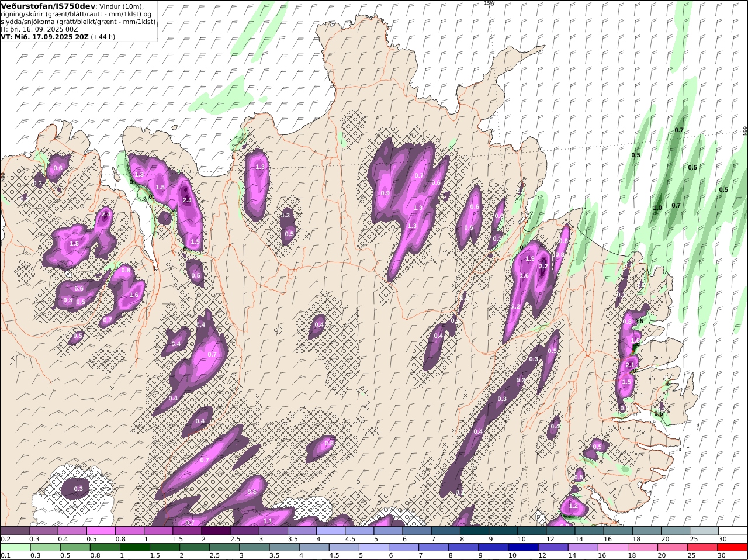Viewport: 748px width, 560px height.
Task: Pick the pale mint 0.1 rain legend swatch
Action: pos(16,547)
